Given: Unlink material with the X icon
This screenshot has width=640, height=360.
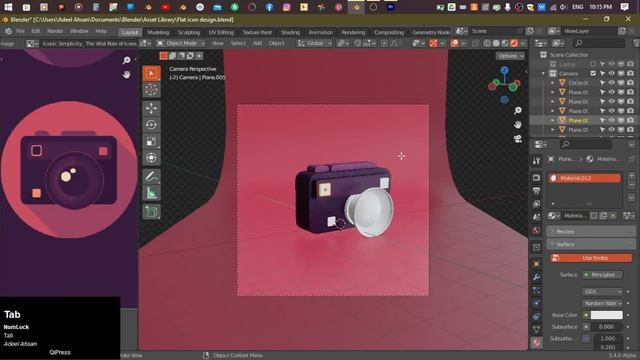Looking at the screenshot, I should [612, 216].
